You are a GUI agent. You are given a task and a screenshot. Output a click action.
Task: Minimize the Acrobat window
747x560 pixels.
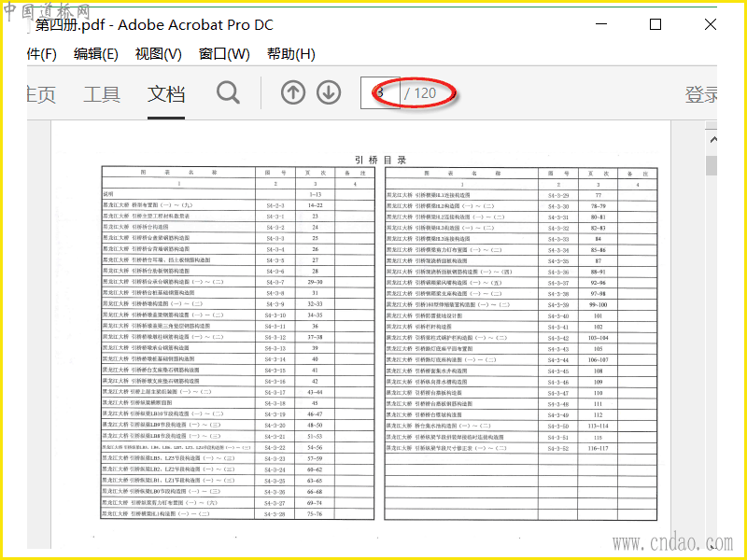click(x=601, y=24)
